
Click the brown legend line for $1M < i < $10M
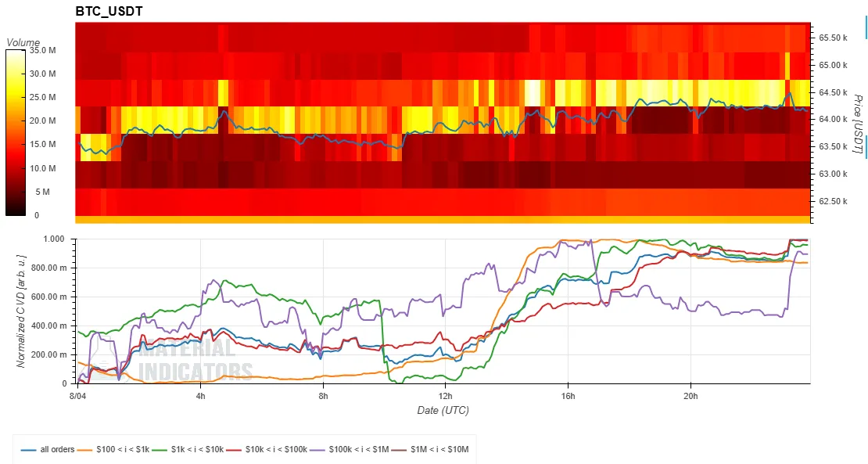[x=399, y=450]
